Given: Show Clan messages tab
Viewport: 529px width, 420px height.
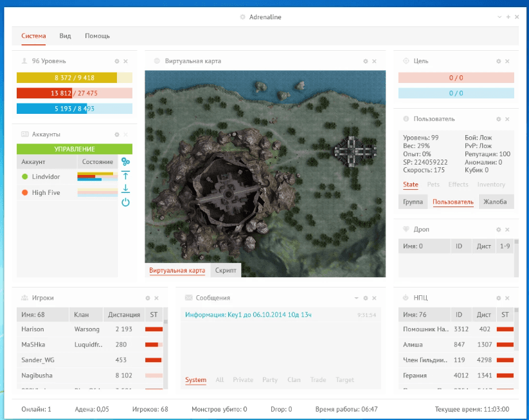Looking at the screenshot, I should pyautogui.click(x=294, y=380).
